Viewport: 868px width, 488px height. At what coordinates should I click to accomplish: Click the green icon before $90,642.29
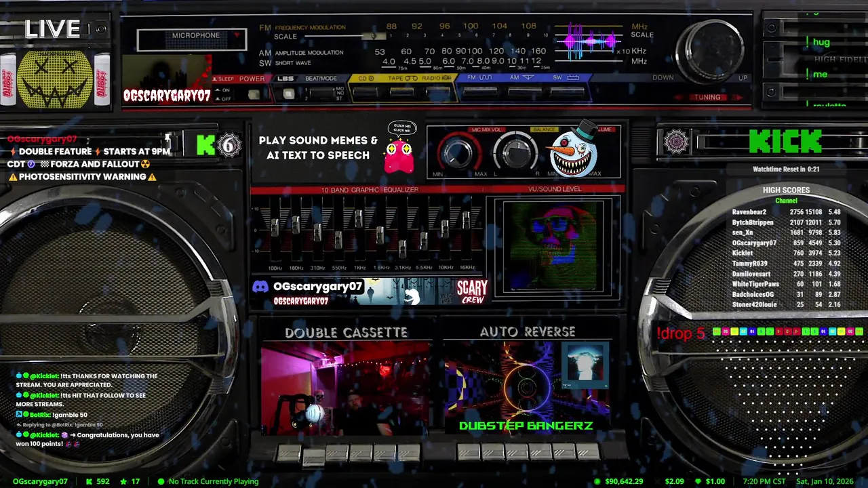click(597, 481)
